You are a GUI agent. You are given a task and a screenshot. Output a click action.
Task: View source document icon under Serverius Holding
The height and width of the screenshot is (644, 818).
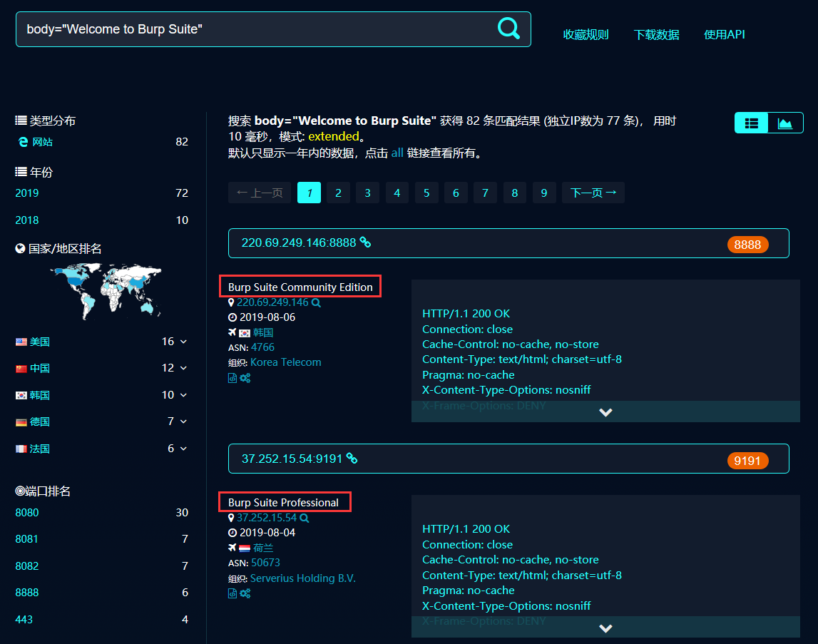(x=232, y=594)
